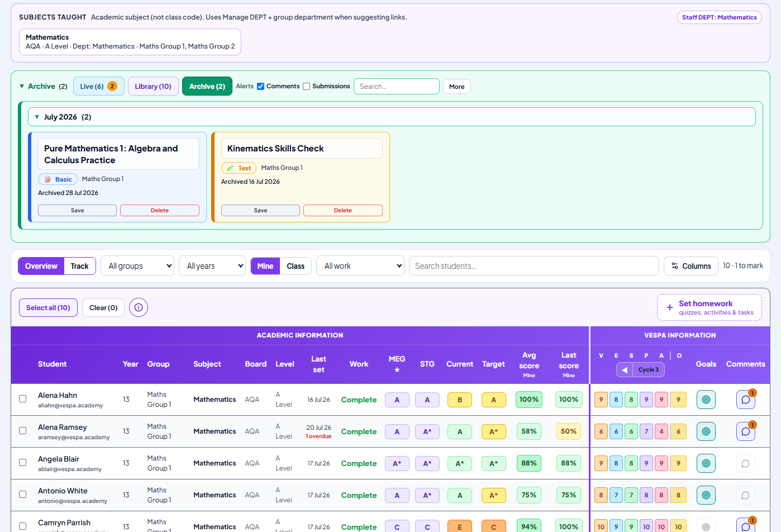The image size is (781, 532).
Task: Click Antonio White's 75% average score
Action: [x=529, y=495]
